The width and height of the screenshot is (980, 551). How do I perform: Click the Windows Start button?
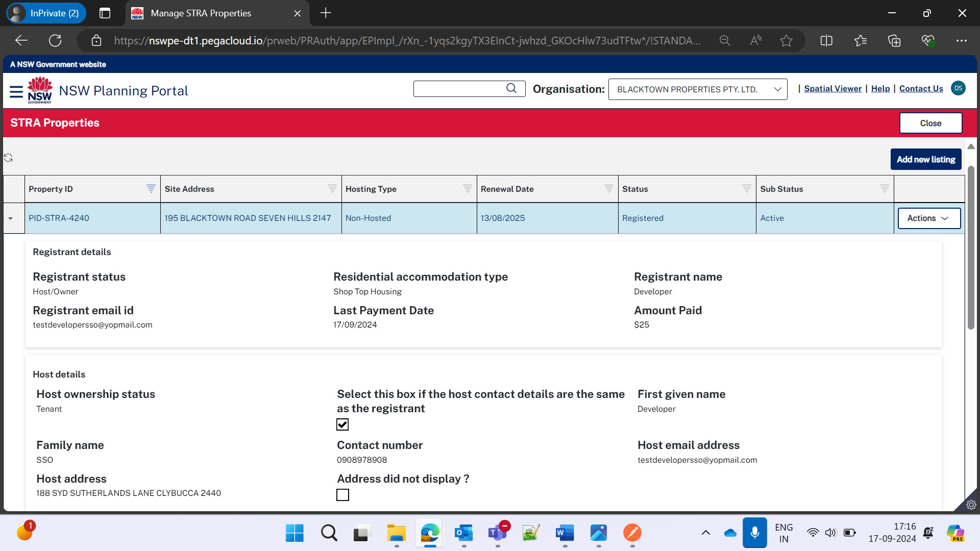[295, 533]
